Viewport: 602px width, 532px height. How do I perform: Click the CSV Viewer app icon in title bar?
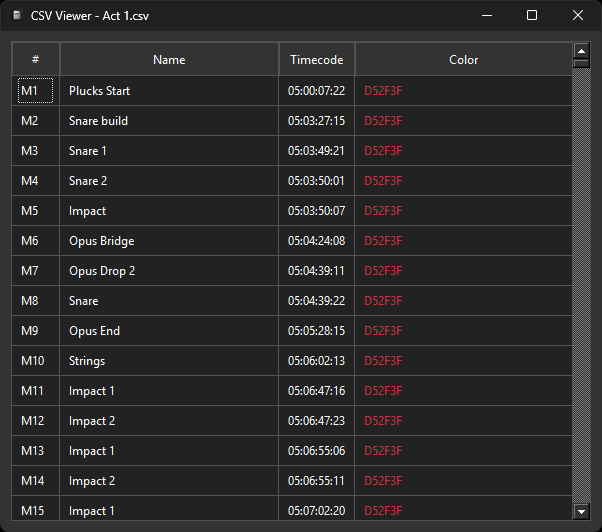click(x=17, y=15)
